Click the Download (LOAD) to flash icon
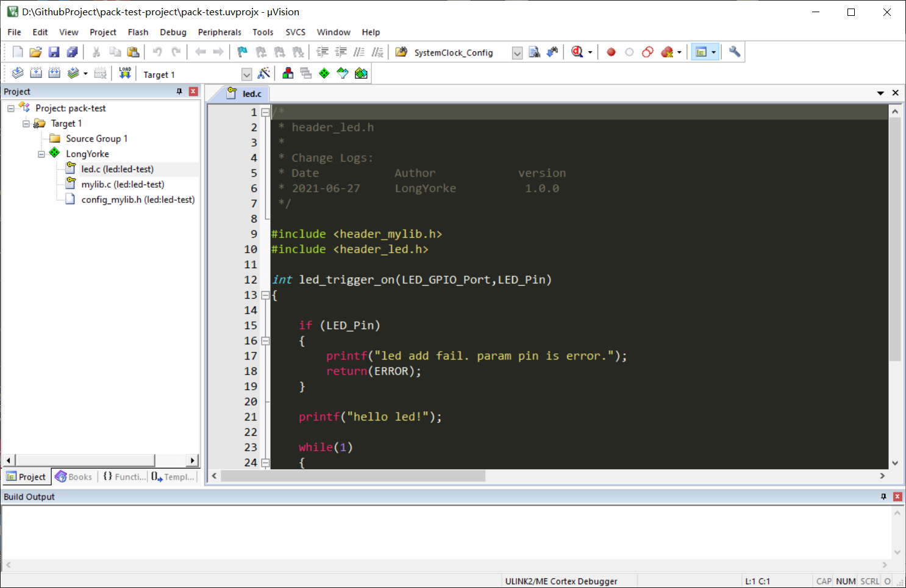906x588 pixels. point(125,74)
